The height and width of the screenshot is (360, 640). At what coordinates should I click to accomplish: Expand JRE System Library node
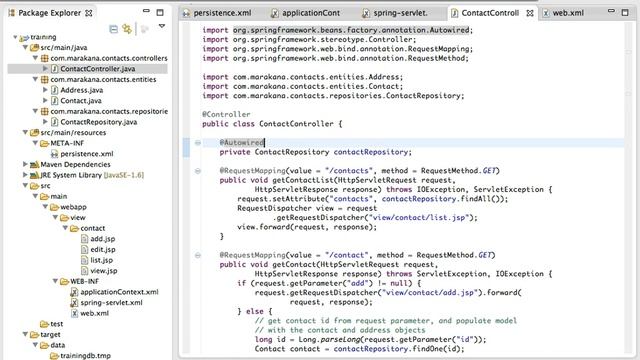coord(25,175)
